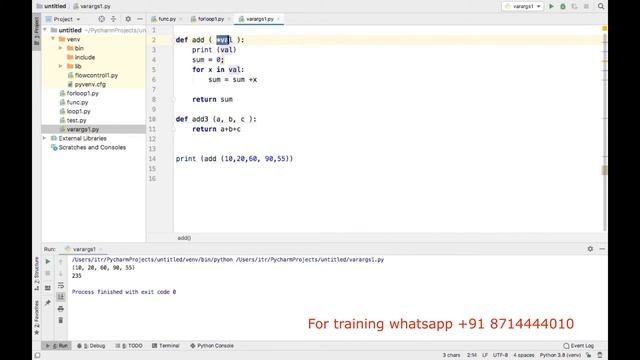Open the Python 3.8 (venv) interpreter selector
Image resolution: width=640 pixels, height=360 pixels.
pyautogui.click(x=560, y=355)
